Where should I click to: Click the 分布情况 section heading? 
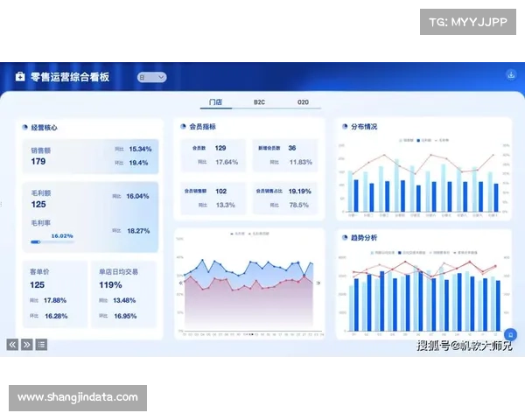coord(364,126)
